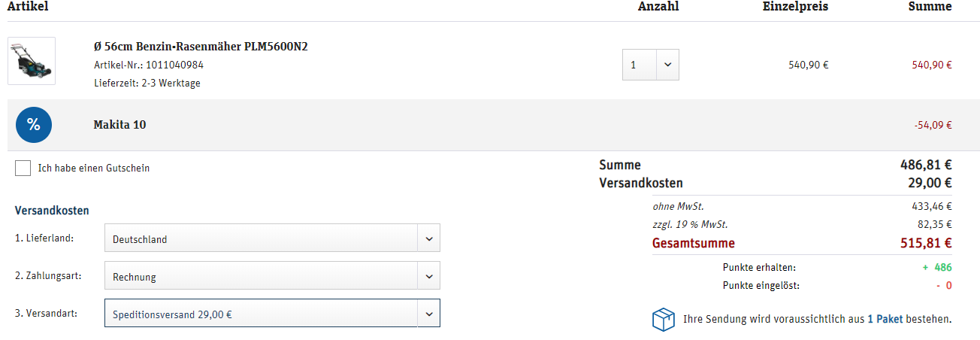Click the Makita 10 discount label
Screen dimensions: 980x340
click(x=119, y=125)
